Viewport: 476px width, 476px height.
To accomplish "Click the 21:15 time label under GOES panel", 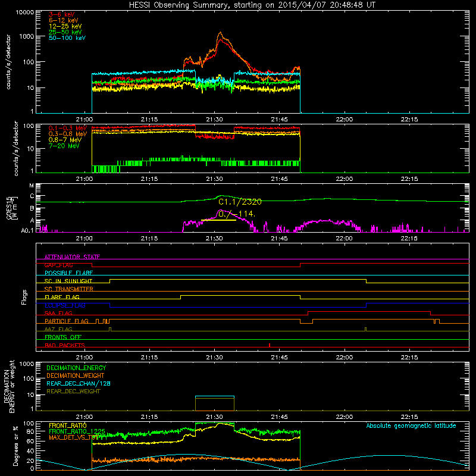I will (x=149, y=239).
